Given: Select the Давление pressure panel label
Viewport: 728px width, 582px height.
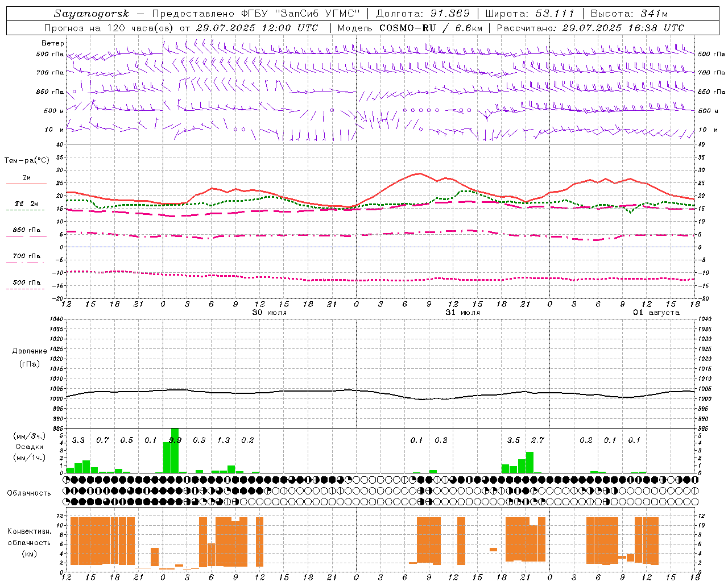Looking at the screenshot, I should (x=30, y=351).
